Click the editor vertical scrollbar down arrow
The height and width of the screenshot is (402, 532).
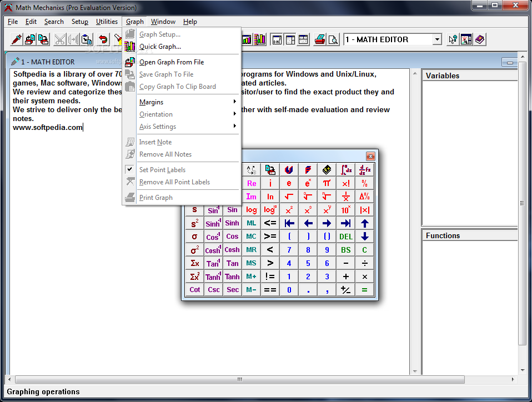point(415,371)
